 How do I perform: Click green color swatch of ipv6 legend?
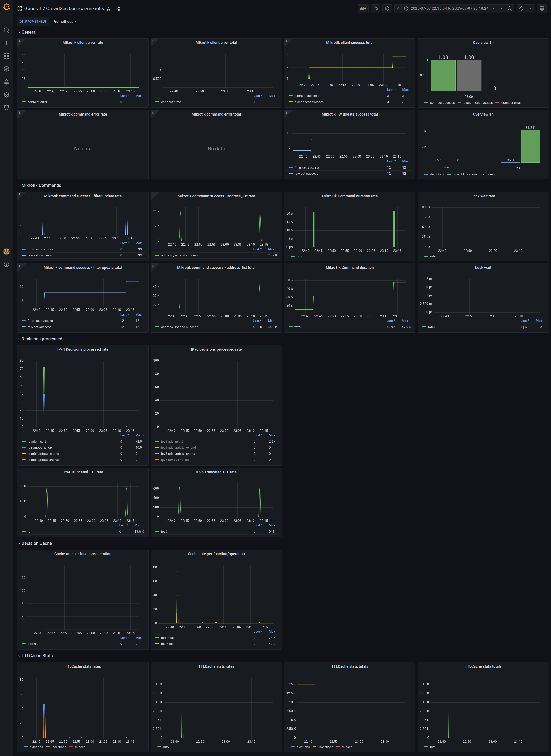coord(157,531)
